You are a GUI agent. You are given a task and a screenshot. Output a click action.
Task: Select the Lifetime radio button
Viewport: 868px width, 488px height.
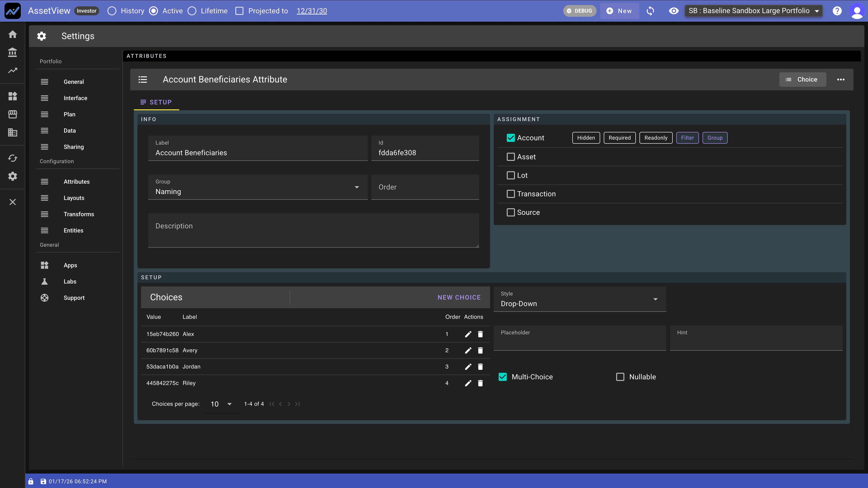192,11
